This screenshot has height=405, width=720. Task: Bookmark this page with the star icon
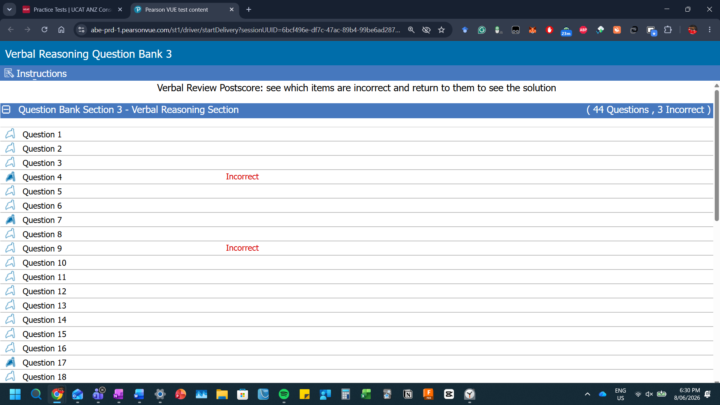441,30
